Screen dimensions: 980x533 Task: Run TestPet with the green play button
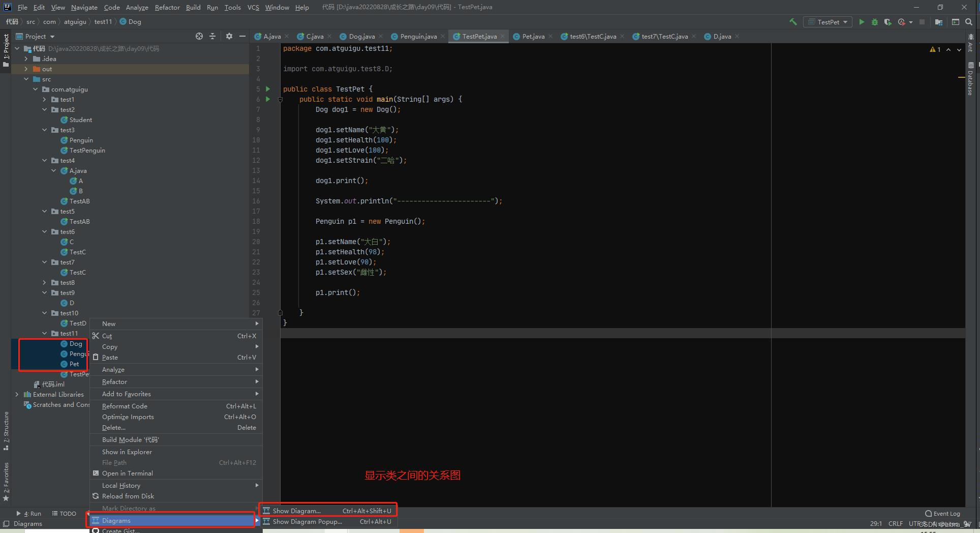862,22
